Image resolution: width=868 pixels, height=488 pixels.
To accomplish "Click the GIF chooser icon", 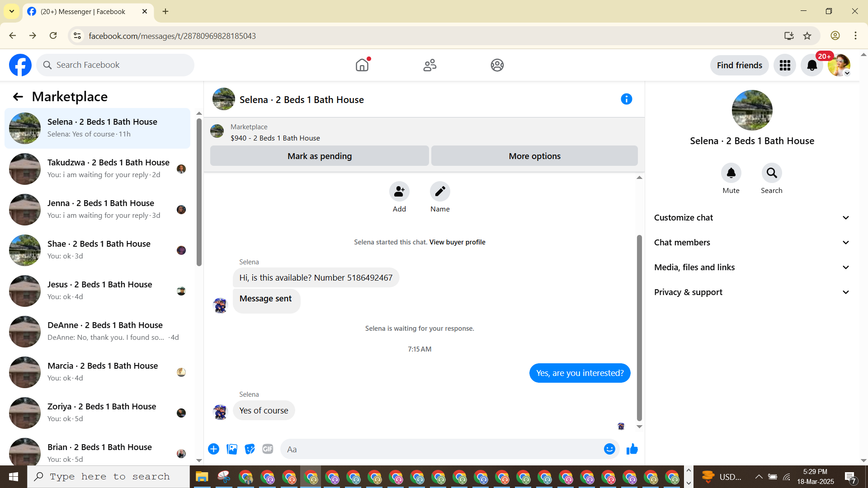I will (x=268, y=449).
